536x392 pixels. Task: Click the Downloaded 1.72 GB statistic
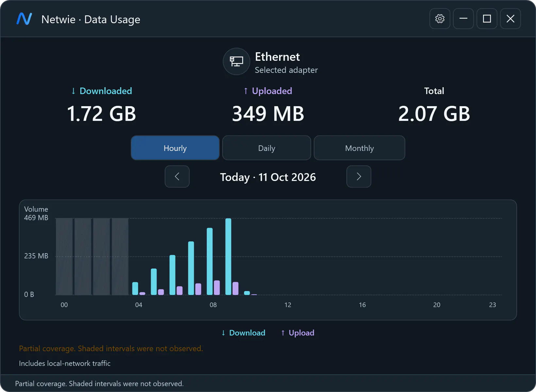pos(101,105)
